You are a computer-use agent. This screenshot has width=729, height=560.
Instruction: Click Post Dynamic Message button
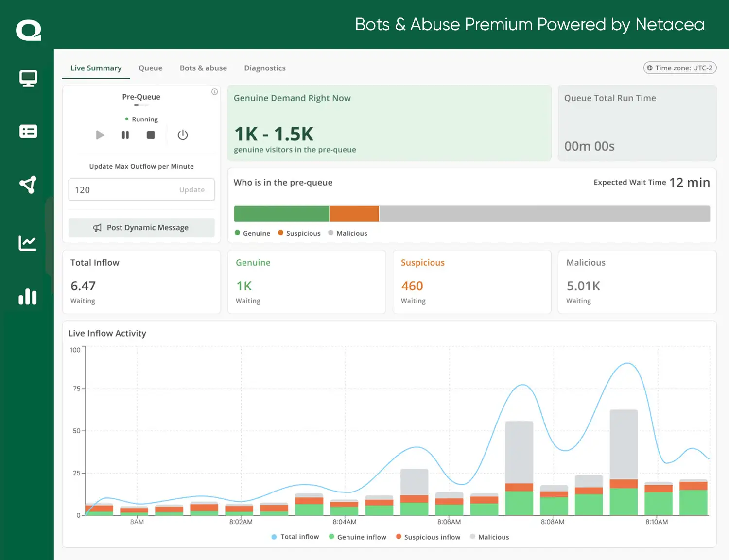(141, 227)
